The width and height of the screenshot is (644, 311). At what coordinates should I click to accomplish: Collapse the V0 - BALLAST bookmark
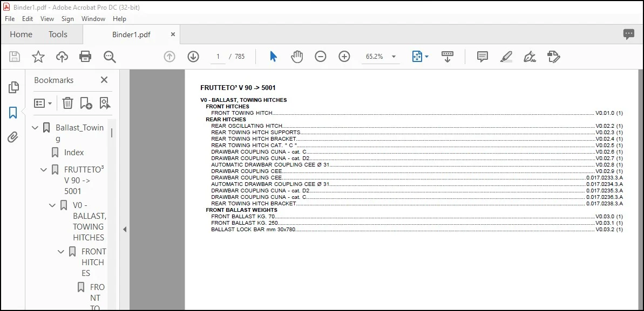[x=52, y=205]
